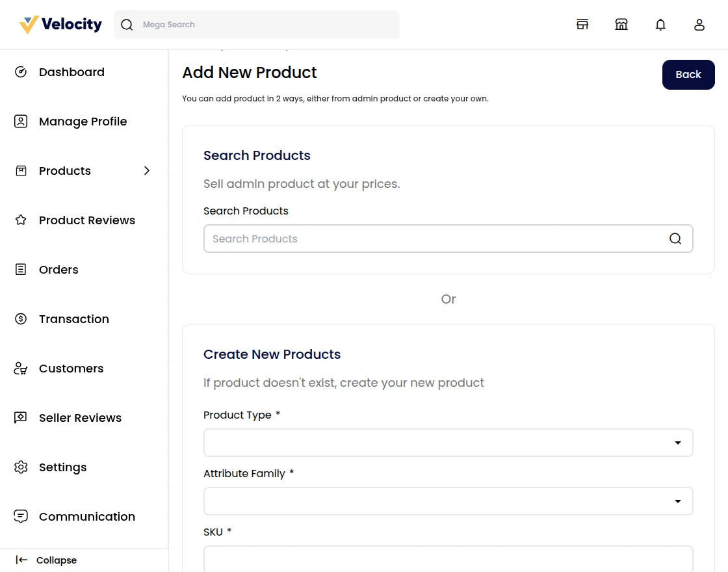The height and width of the screenshot is (572, 728).
Task: Open the storefront icon in the top bar
Action: [x=582, y=24]
